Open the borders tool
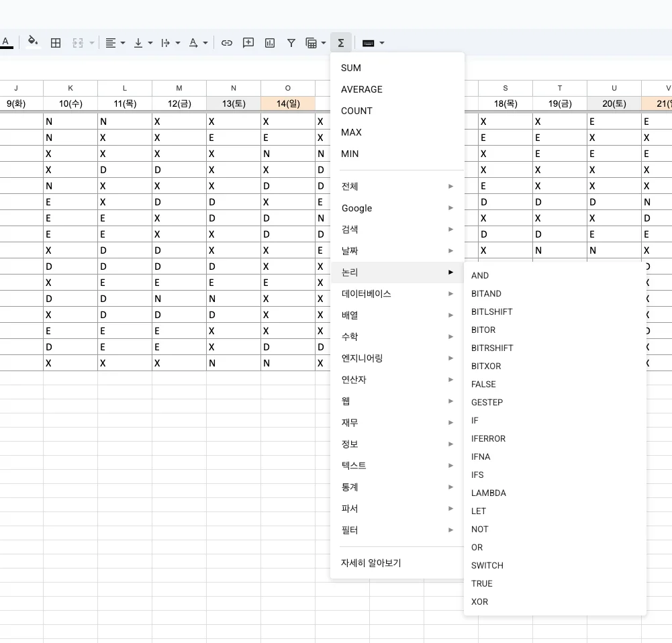Screen dimensions: 672x643 click(56, 43)
